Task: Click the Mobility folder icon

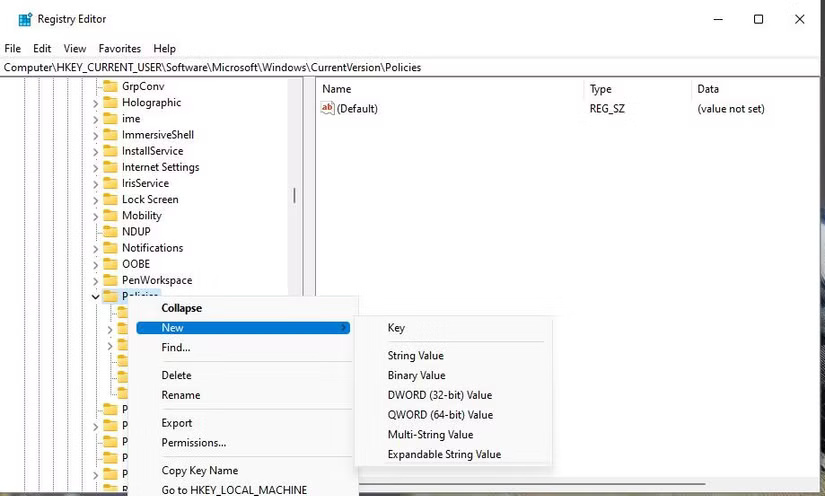Action: (x=110, y=216)
